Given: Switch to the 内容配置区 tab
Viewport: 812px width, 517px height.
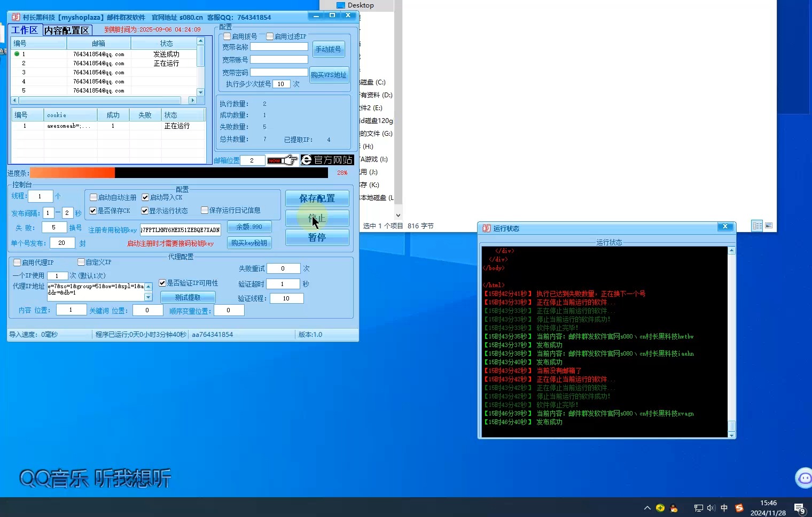Looking at the screenshot, I should pos(67,30).
